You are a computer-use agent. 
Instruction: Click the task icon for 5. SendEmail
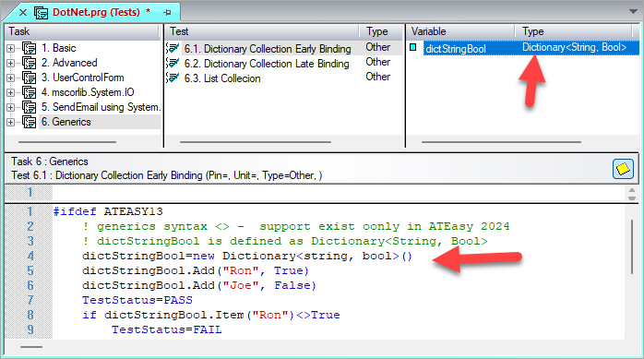click(30, 108)
